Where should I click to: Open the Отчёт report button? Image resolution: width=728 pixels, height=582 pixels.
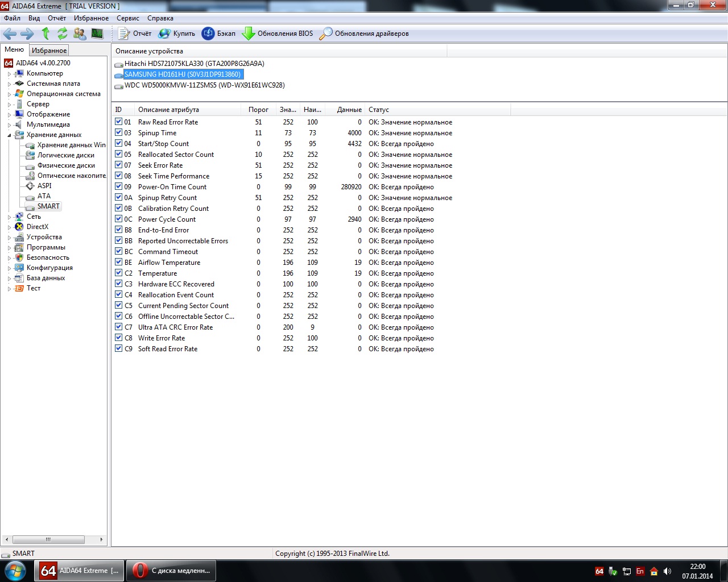(x=135, y=34)
